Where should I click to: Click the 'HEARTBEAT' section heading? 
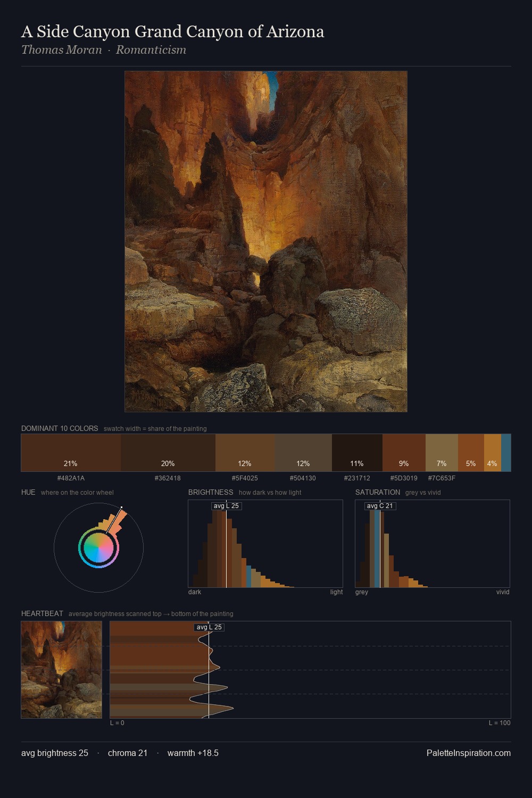click(42, 613)
